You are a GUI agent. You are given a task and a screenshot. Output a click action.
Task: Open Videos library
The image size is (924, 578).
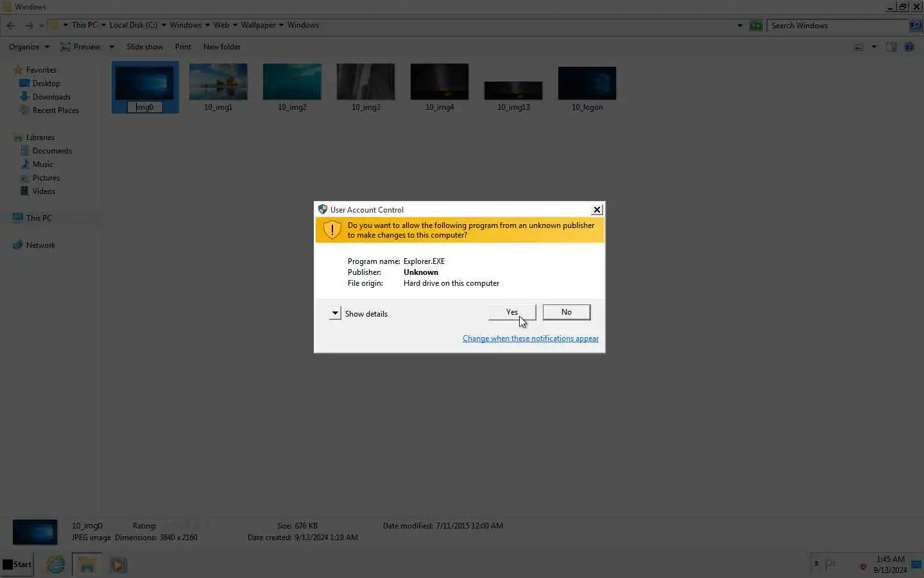44,191
